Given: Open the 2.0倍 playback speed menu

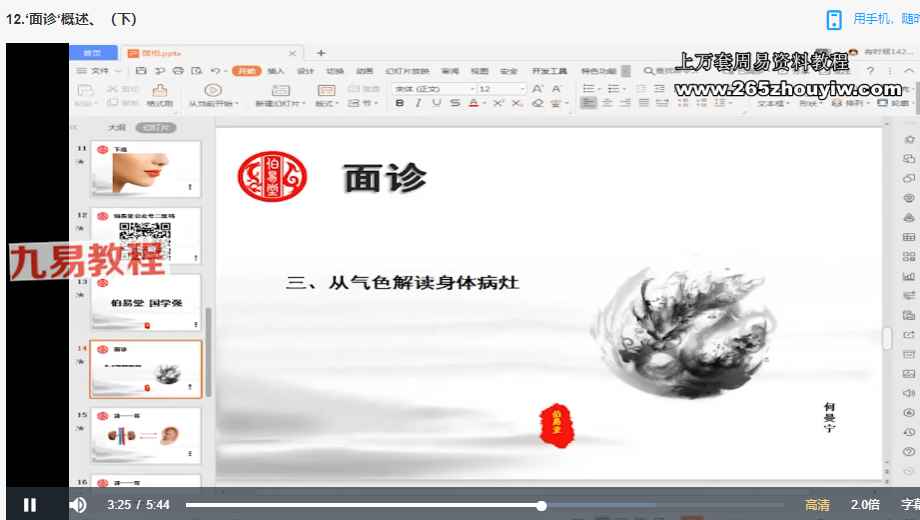Looking at the screenshot, I should click(865, 505).
